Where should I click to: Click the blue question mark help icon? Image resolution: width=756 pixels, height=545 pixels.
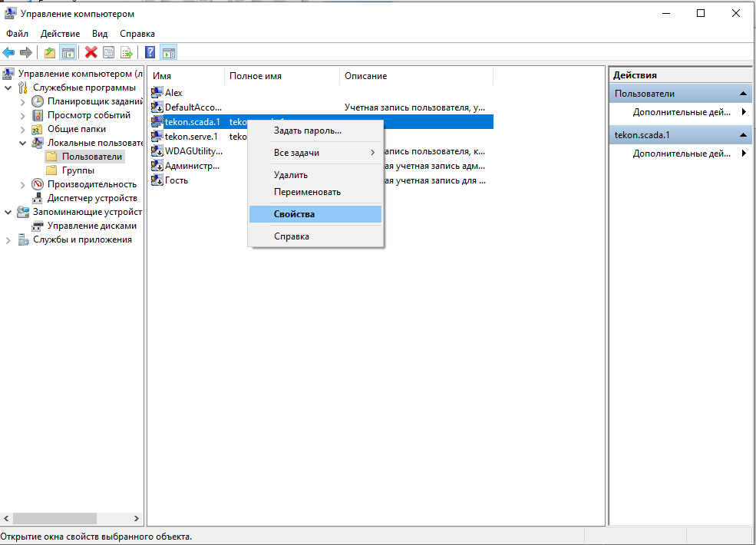point(150,52)
